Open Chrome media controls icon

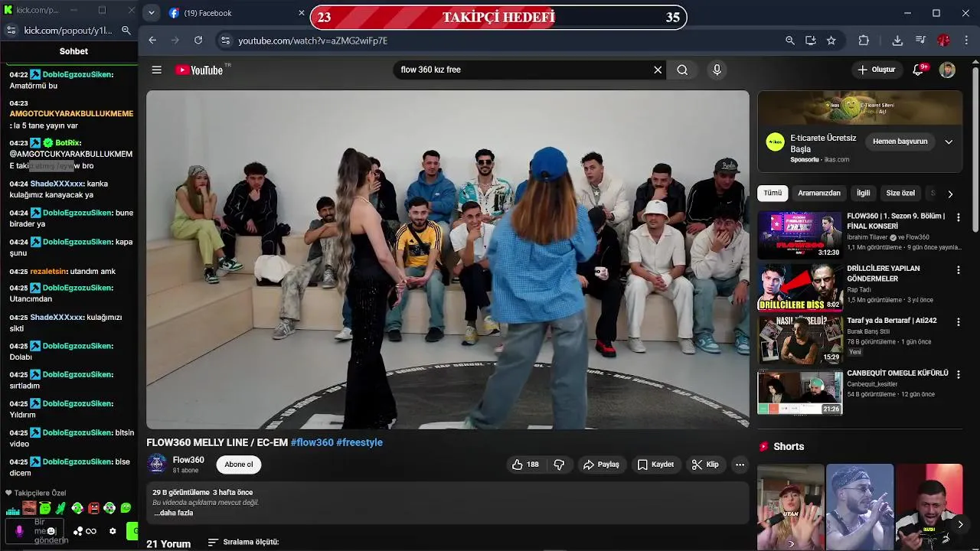[x=920, y=41]
